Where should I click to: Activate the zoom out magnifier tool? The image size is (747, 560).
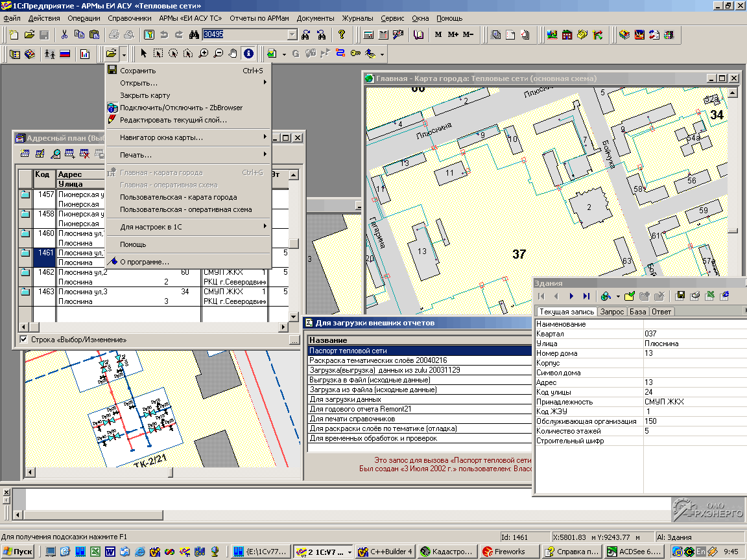219,54
